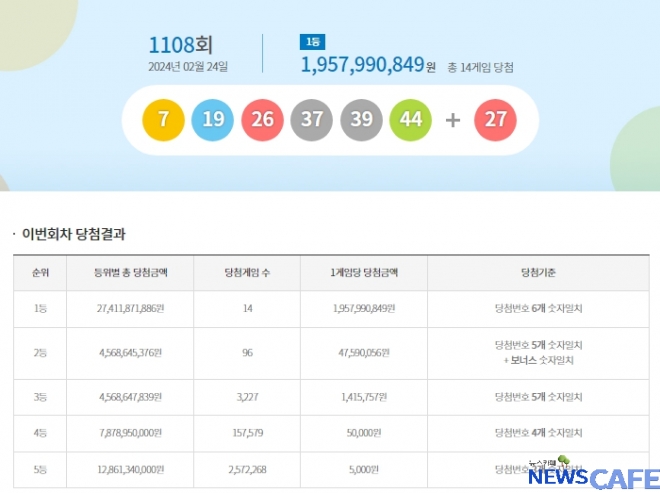
Task: Click the 1게임당 당첨금액 column header
Action: (365, 272)
